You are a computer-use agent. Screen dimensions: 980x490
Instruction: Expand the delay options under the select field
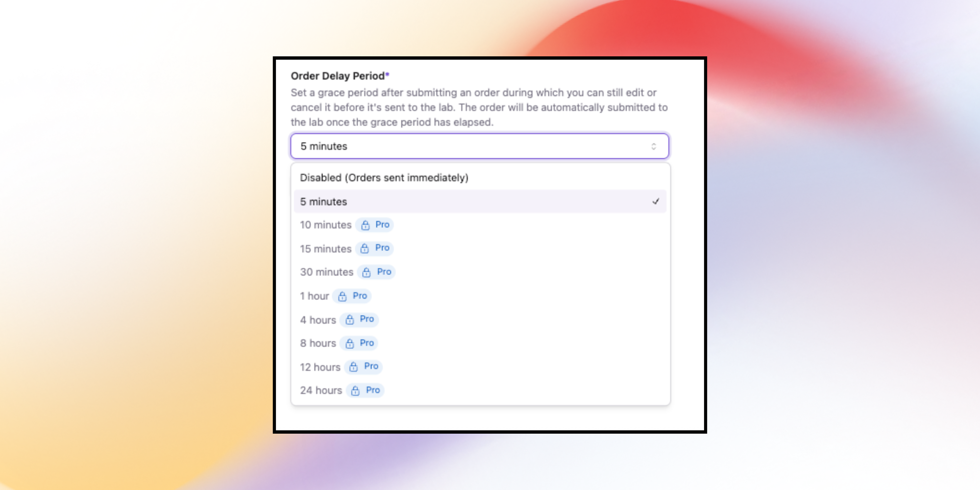click(479, 146)
